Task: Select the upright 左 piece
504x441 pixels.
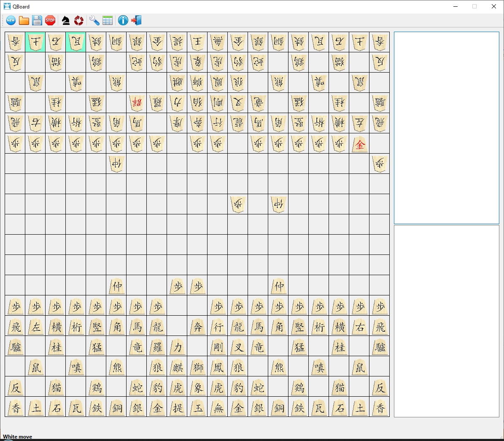Action: coord(35,326)
